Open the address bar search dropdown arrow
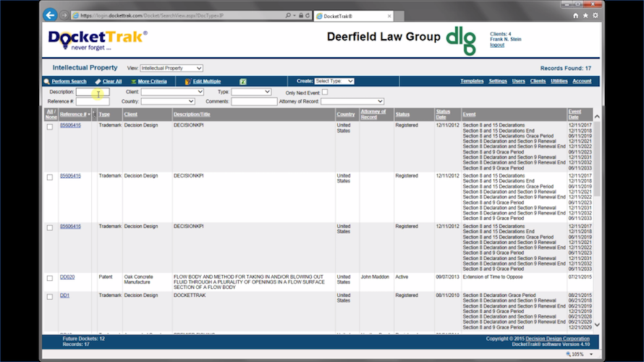The height and width of the screenshot is (362, 644). tap(295, 16)
